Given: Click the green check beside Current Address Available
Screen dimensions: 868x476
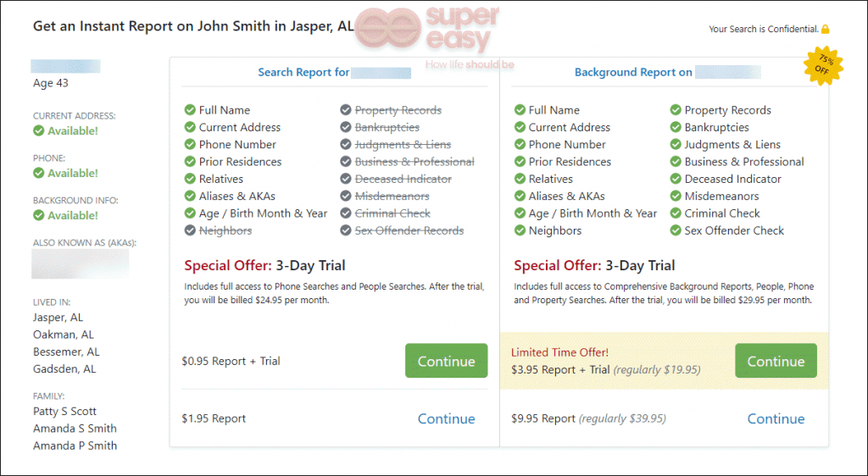Looking at the screenshot, I should 38,131.
